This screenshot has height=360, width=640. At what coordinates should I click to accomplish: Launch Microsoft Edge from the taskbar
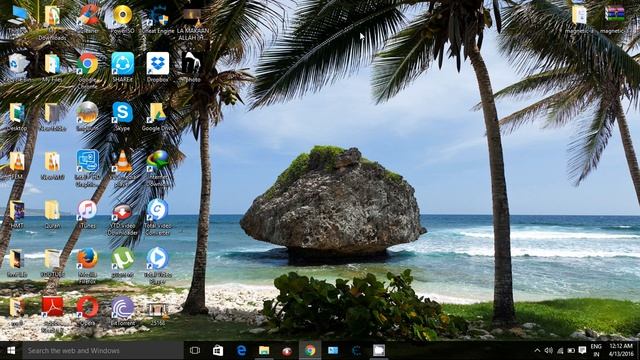click(x=241, y=350)
